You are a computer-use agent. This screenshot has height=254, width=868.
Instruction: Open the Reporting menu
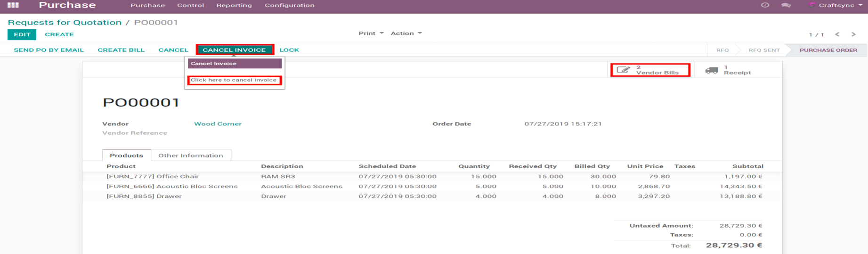point(234,5)
